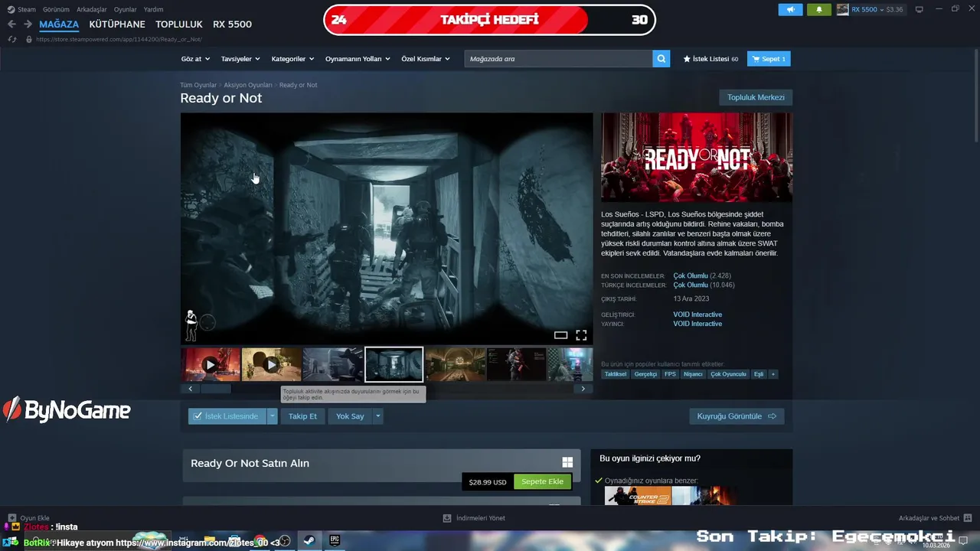Play the first trailer thumbnail
The image size is (980, 551).
point(211,365)
